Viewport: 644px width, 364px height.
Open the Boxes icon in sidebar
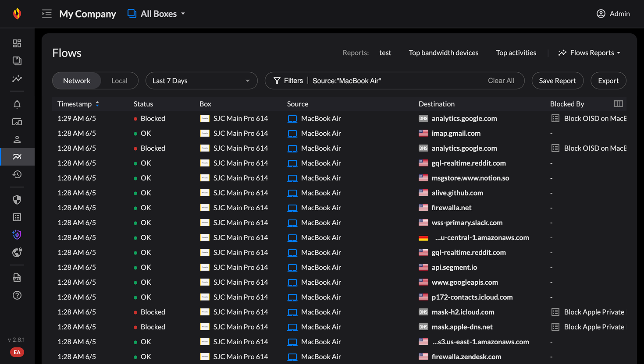[17, 61]
